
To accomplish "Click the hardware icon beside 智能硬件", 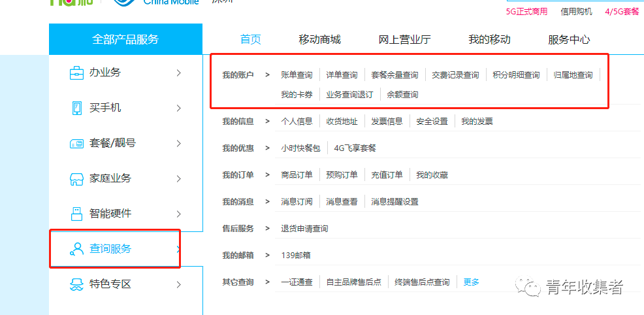I will point(76,214).
